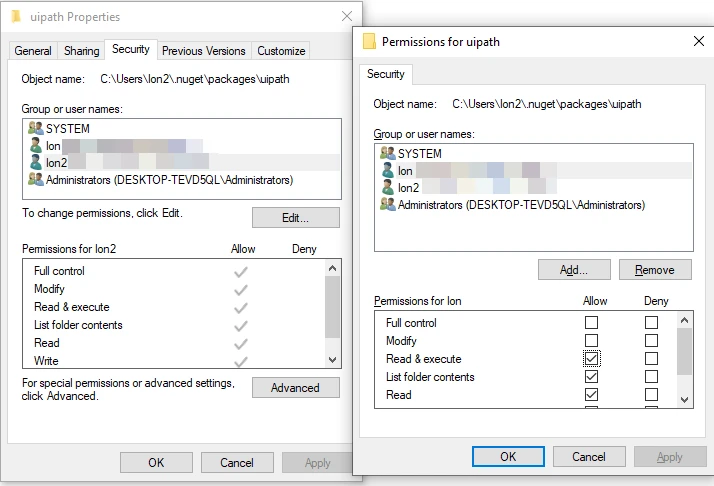Viewport: 714px width, 486px height.
Task: Select the Security tab in uipath Properties
Action: click(131, 49)
